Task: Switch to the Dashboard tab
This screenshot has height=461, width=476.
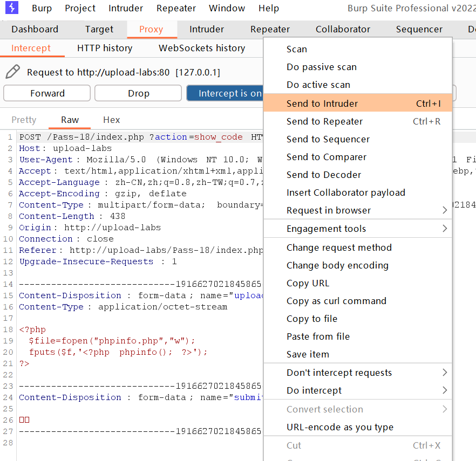Action: [35, 29]
